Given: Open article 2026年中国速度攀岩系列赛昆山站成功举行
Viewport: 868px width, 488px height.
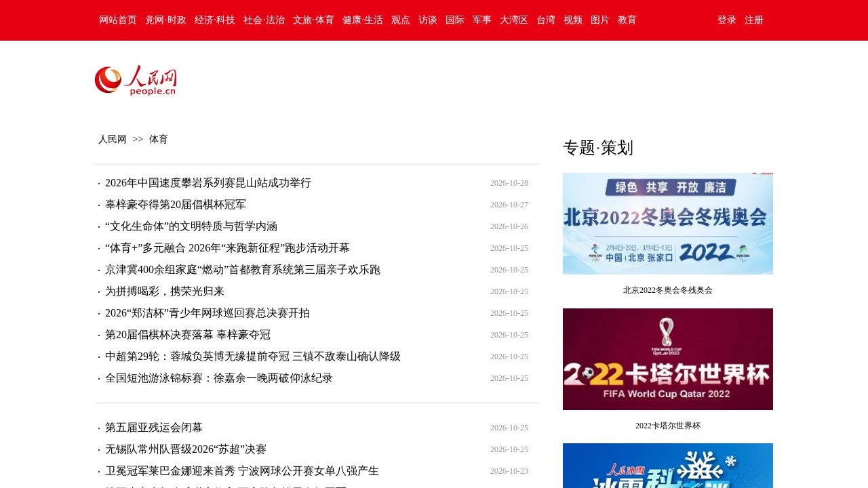Looking at the screenshot, I should pyautogui.click(x=208, y=183).
